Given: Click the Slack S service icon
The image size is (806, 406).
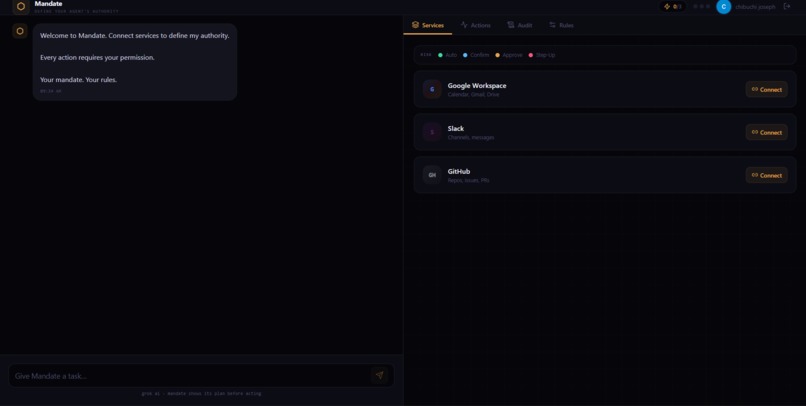Looking at the screenshot, I should pyautogui.click(x=432, y=132).
